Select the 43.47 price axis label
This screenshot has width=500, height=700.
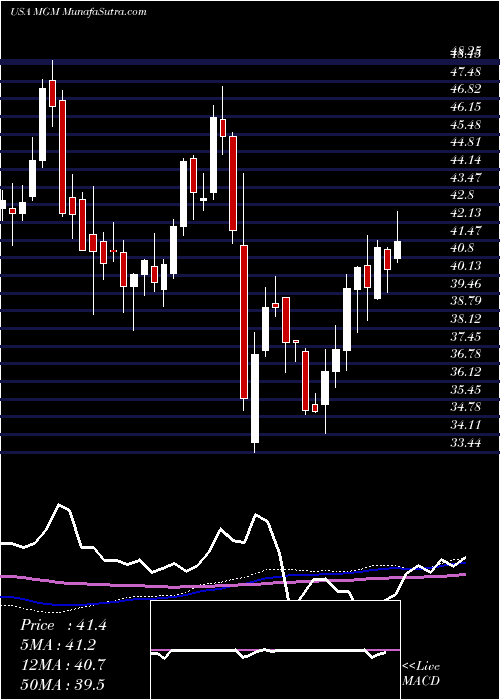pos(465,178)
